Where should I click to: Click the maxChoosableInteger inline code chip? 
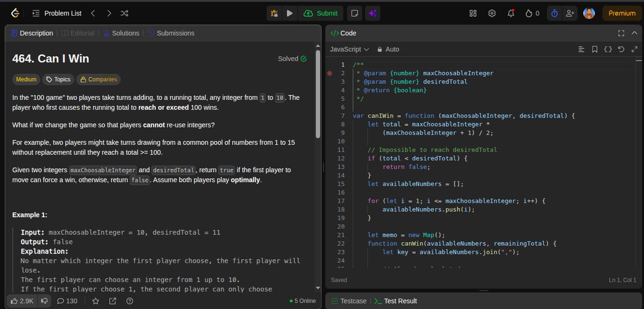coord(103,170)
